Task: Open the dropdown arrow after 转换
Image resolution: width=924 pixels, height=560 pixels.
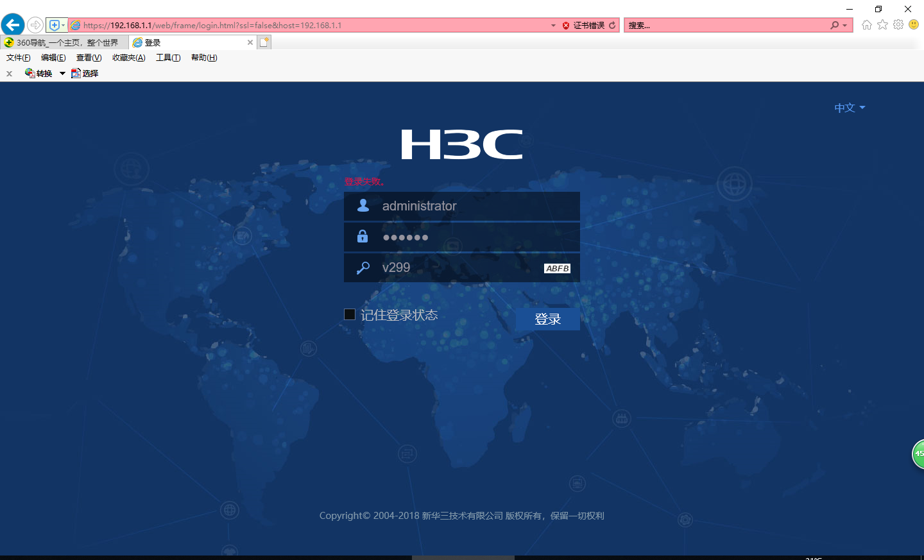Action: tap(62, 73)
